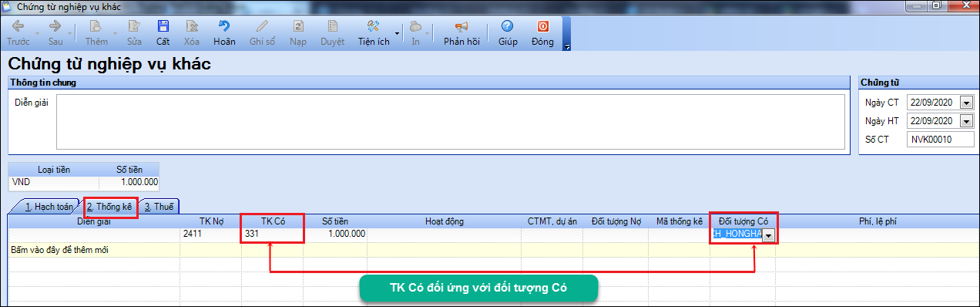980x307 pixels.
Task: Click the Đối tượng Có column header
Action: [x=743, y=221]
